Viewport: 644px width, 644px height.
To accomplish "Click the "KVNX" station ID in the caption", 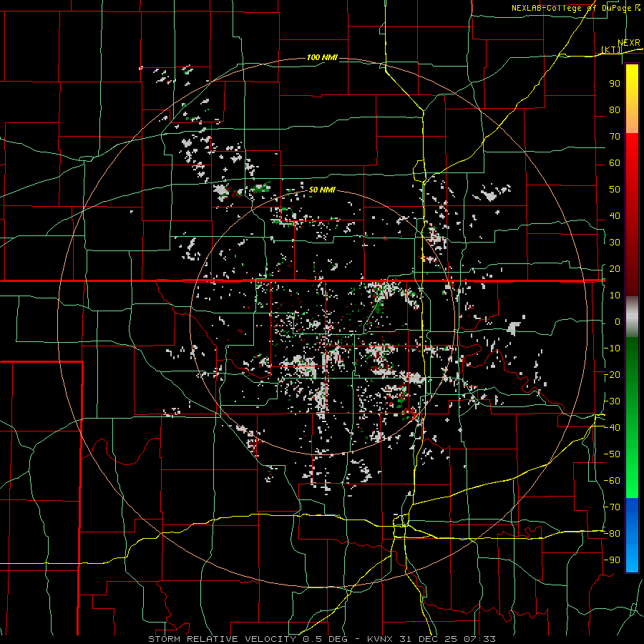I will coord(380,639).
